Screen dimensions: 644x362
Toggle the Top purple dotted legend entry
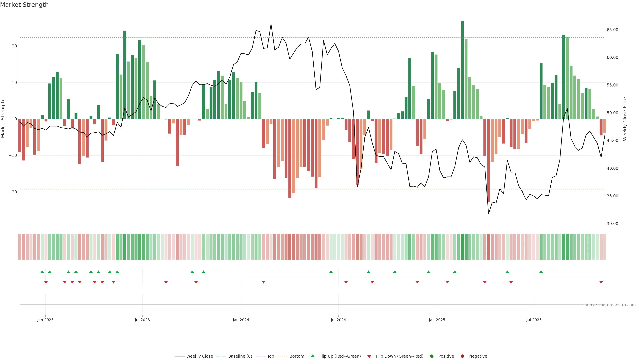pyautogui.click(x=271, y=356)
